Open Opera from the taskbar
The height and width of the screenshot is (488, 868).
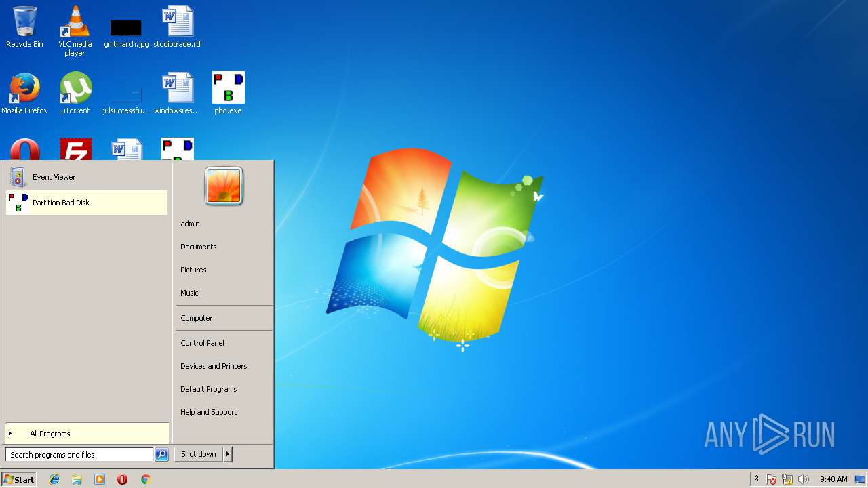tap(122, 479)
